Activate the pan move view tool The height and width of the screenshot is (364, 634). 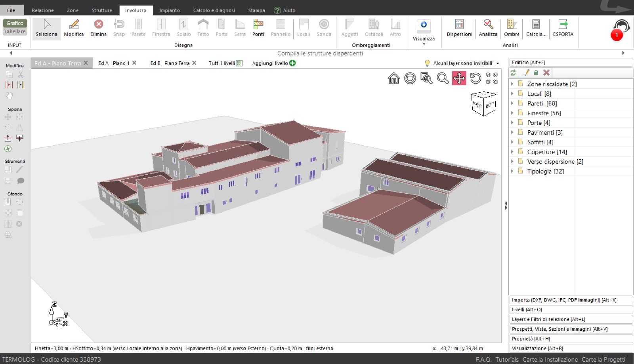click(459, 78)
